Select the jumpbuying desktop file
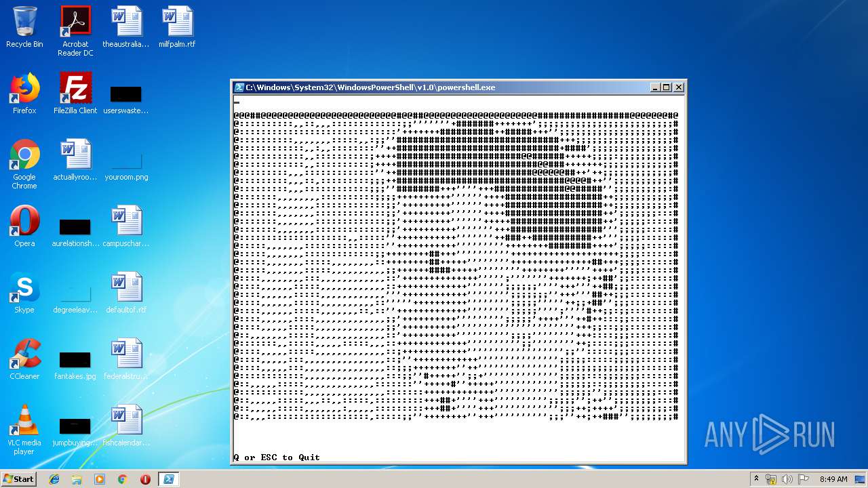 coord(75,431)
